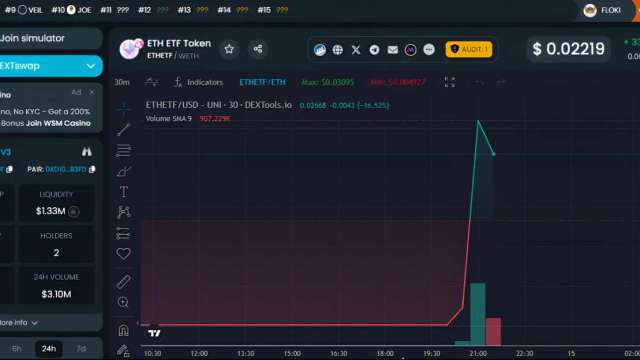Viewport: 640px width, 360px height.
Task: Toggle magnet mode in drawing toolbar
Action: 123,330
